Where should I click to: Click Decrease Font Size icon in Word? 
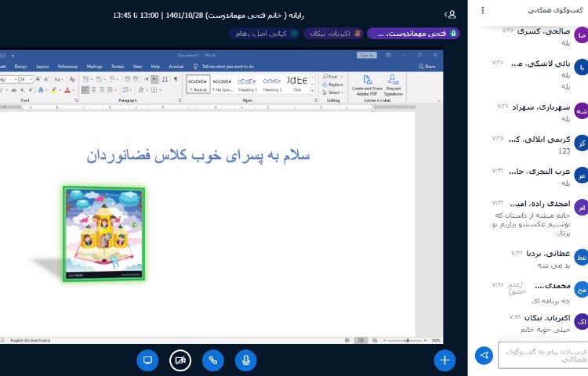[x=46, y=79]
